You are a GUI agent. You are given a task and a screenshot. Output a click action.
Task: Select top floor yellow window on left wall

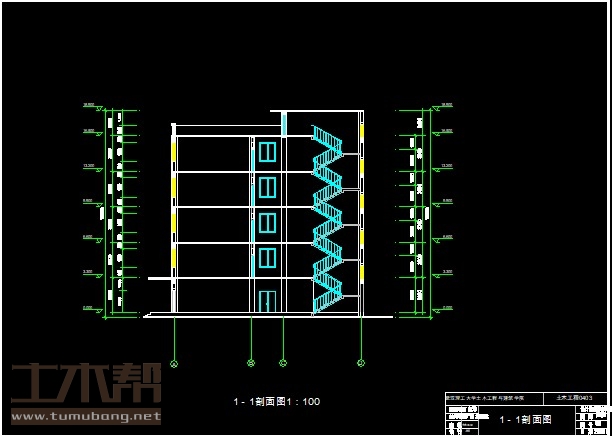pos(175,151)
